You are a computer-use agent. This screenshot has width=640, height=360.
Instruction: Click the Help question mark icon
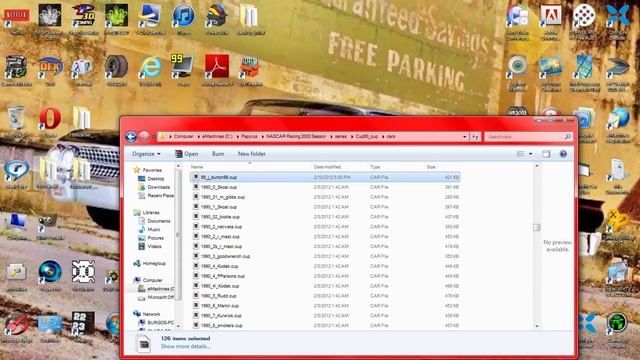pos(563,154)
